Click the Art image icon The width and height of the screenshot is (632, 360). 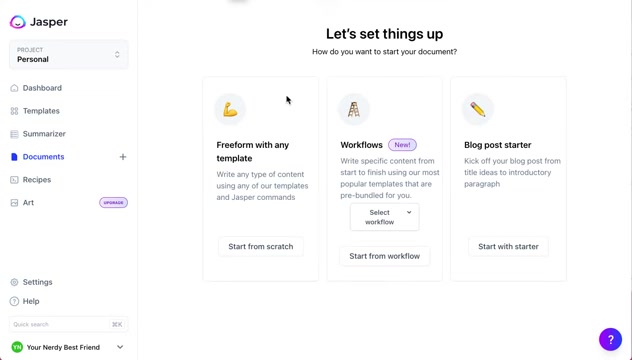pos(14,203)
